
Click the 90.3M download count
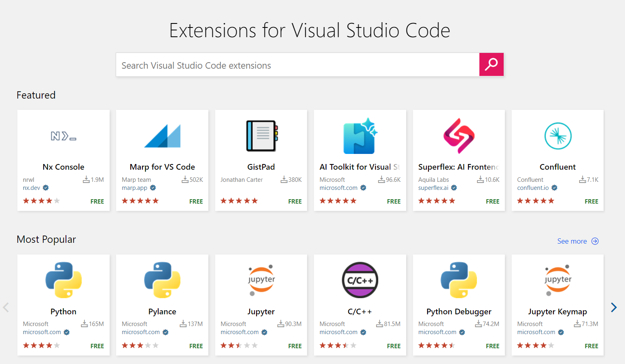293,324
